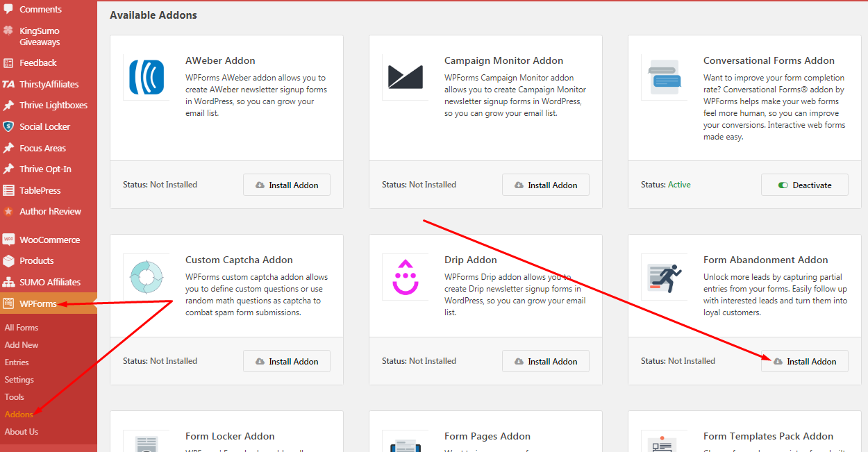Click the Campaign Monitor envelope logo
Screen dimensions: 868x452
pos(406,77)
